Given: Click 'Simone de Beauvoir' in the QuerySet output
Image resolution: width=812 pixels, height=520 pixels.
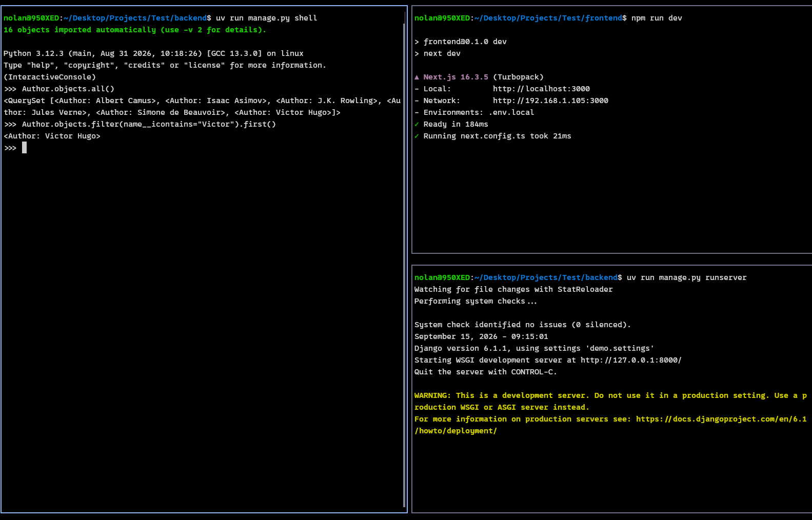Looking at the screenshot, I should click(x=179, y=112).
